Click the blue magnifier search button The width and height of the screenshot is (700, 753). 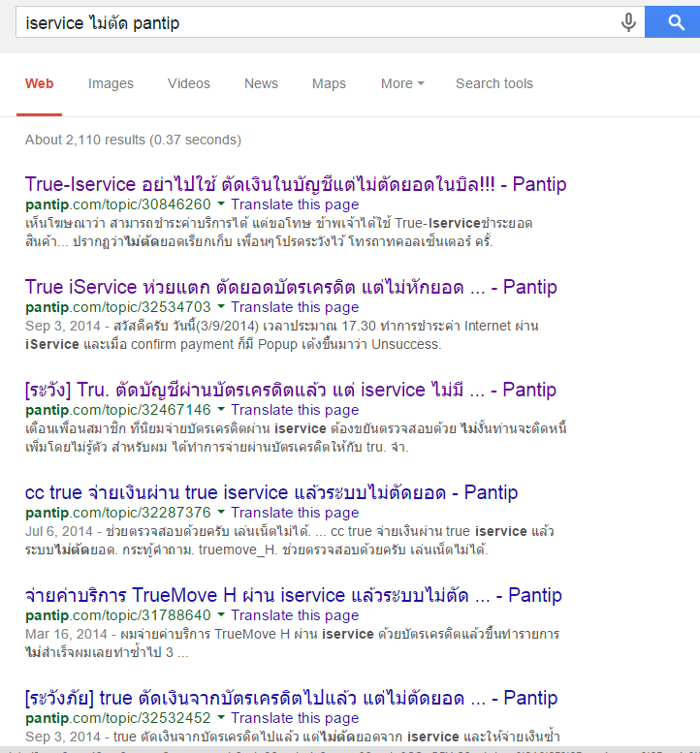(673, 22)
